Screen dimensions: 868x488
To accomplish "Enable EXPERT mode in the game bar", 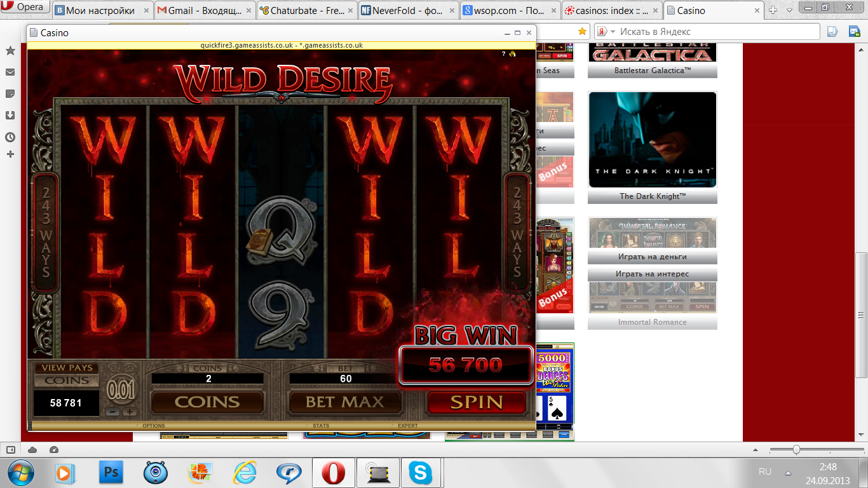I will click(407, 426).
